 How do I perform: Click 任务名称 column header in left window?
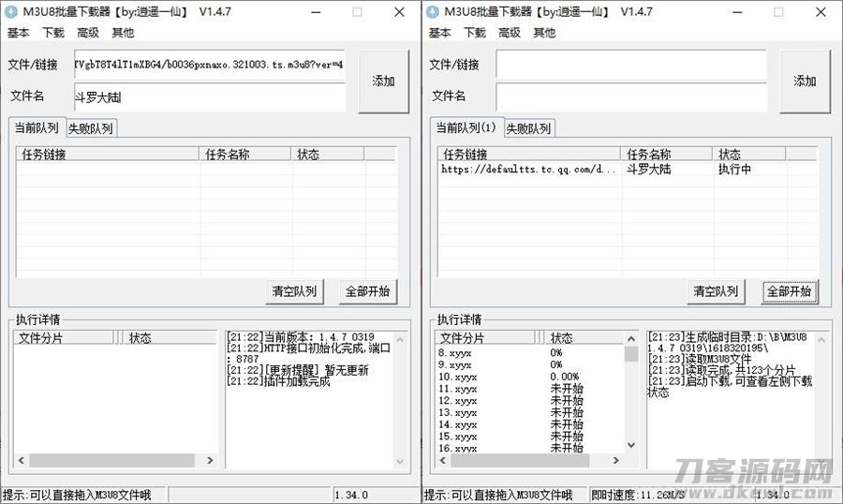point(245,155)
